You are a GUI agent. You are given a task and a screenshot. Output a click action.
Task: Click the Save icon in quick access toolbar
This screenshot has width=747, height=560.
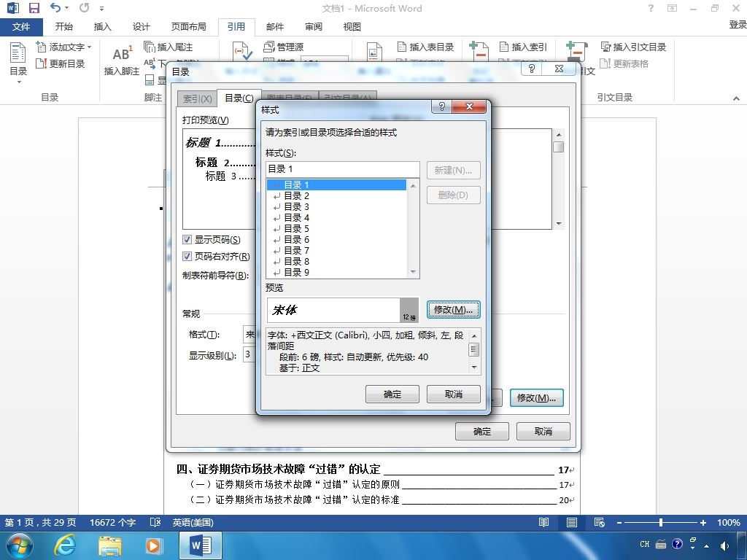34,8
